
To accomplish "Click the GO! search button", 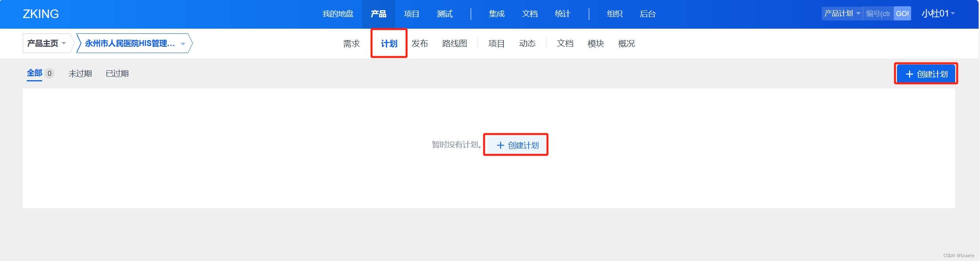I will [902, 13].
